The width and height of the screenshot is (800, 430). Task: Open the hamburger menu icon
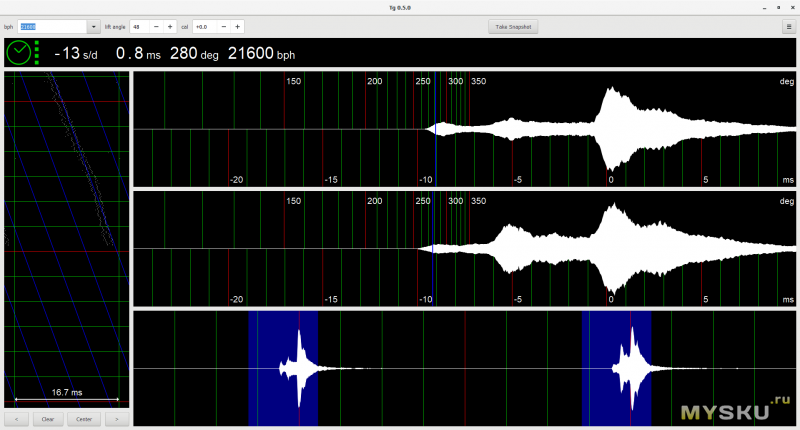pos(789,27)
